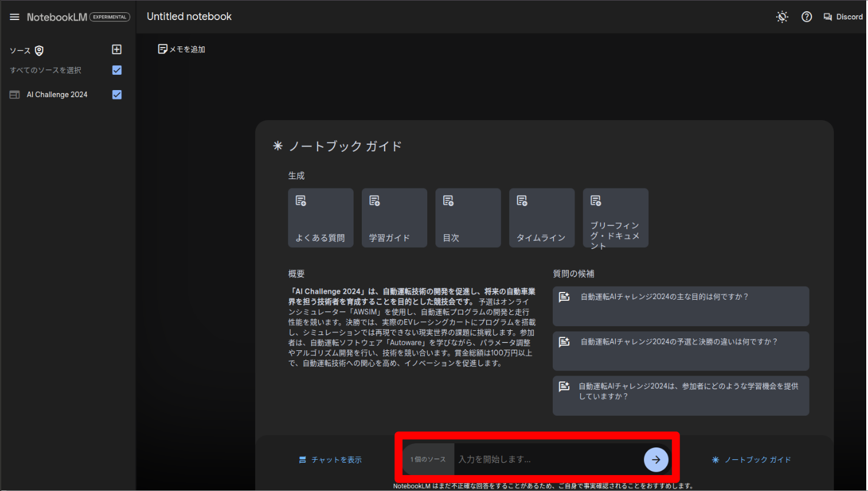The height and width of the screenshot is (491, 868).
Task: Add a new source with plus icon
Action: coord(117,49)
